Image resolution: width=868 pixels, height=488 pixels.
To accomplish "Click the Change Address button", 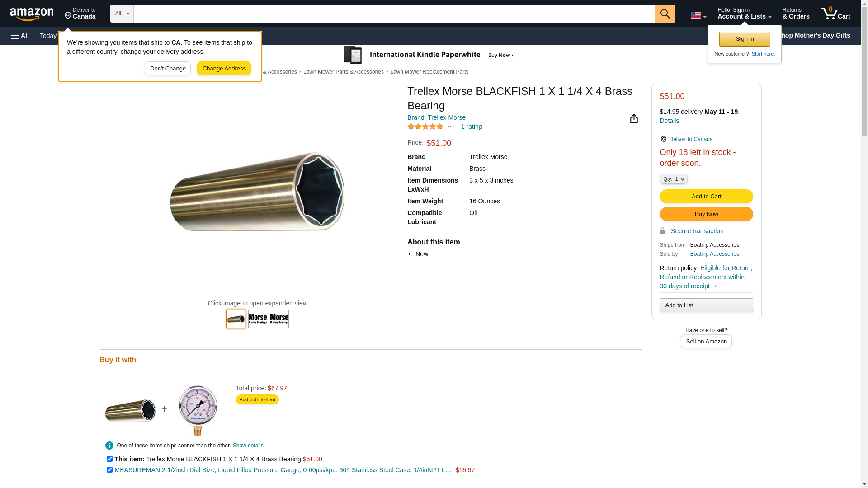I will (224, 69).
